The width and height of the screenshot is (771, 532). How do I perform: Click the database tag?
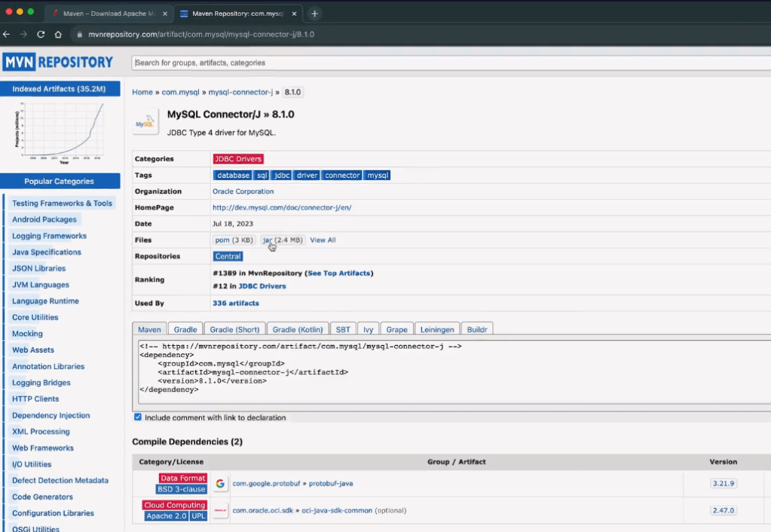tap(233, 175)
